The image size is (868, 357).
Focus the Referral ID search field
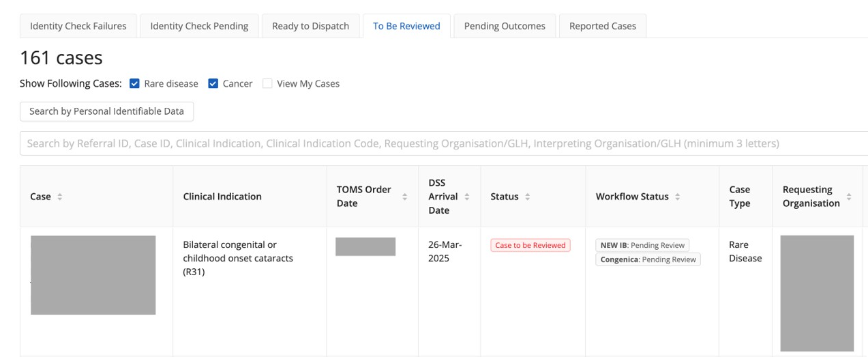click(443, 144)
